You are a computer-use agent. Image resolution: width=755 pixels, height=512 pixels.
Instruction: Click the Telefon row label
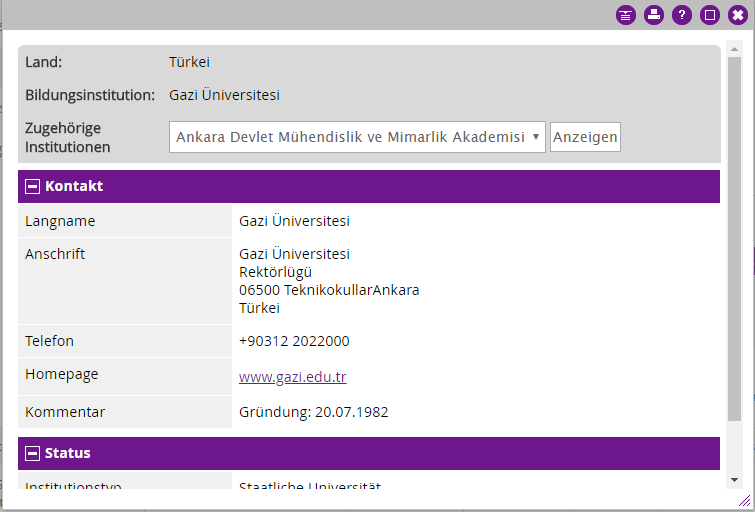tap(50, 341)
